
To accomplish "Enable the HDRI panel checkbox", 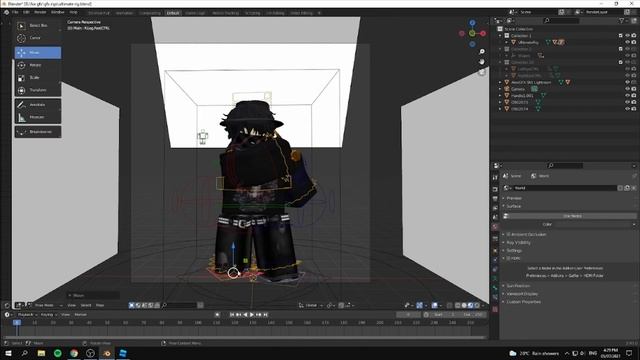I will click(509, 258).
